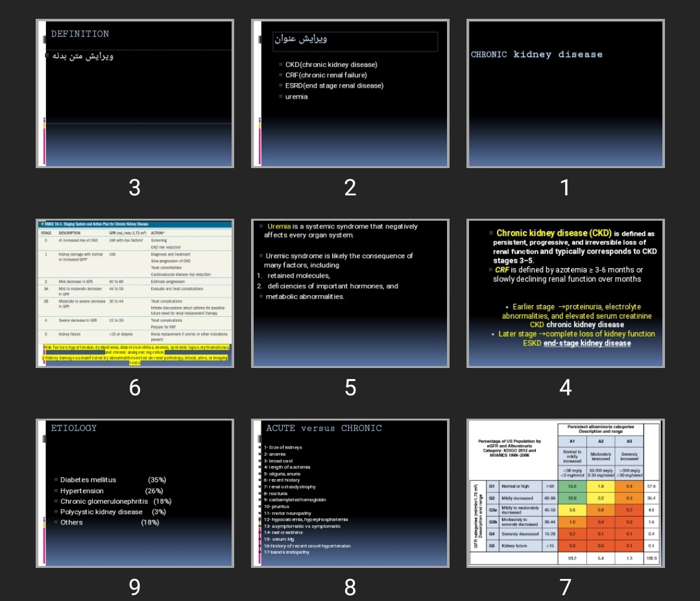The image size is (700, 601).
Task: Click slide number label 2
Action: (x=350, y=188)
